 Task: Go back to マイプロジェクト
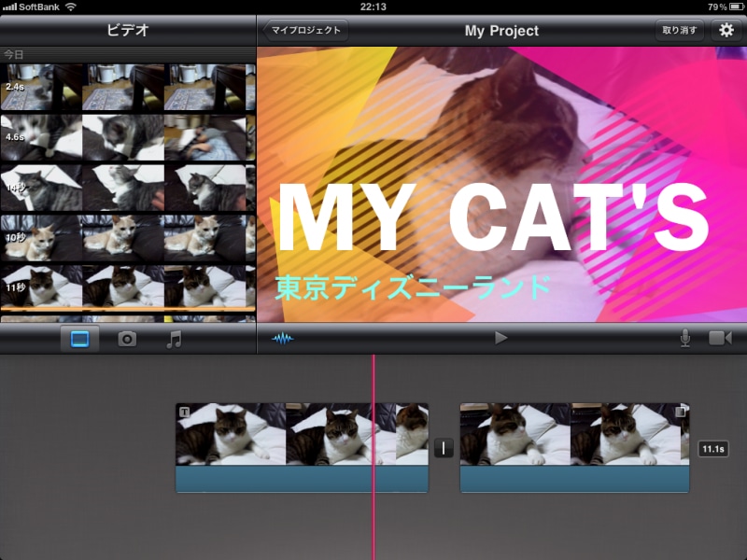tap(303, 31)
